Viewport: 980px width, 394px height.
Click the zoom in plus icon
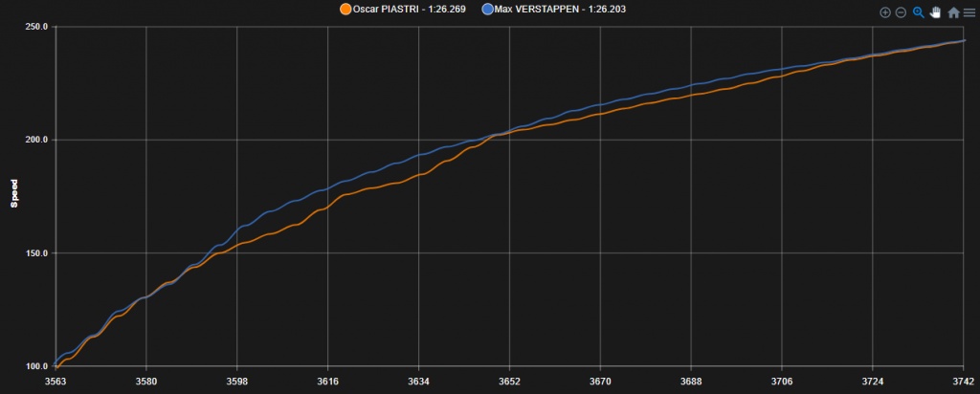[x=884, y=12]
